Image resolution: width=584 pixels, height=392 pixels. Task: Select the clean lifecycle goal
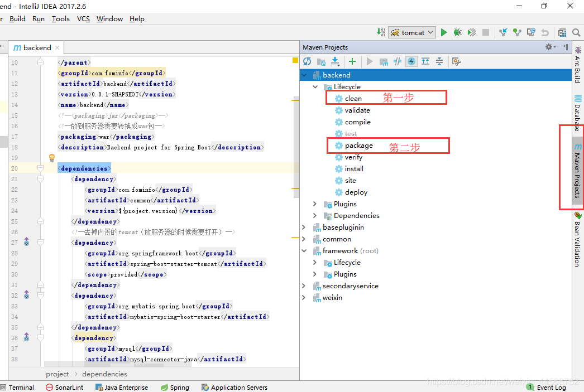coord(353,99)
